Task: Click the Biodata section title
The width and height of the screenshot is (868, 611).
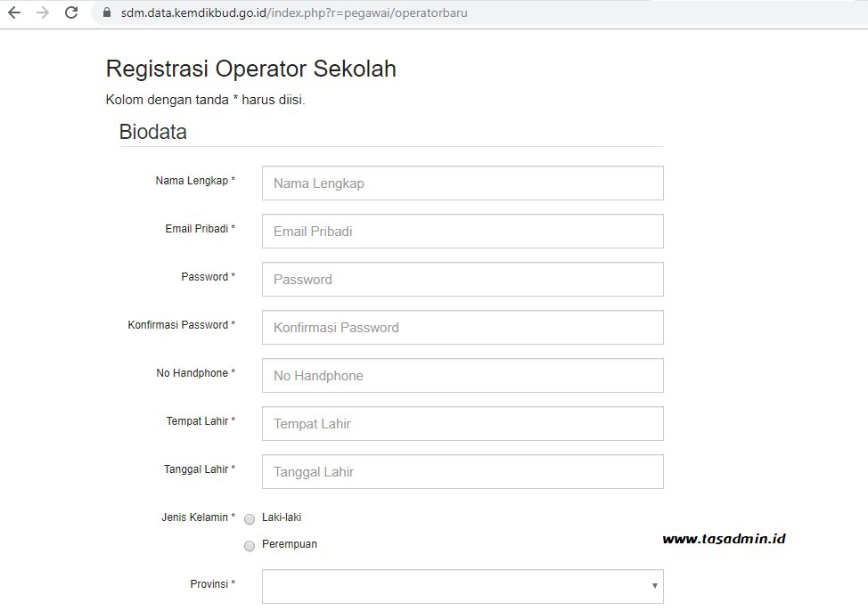Action: click(151, 131)
